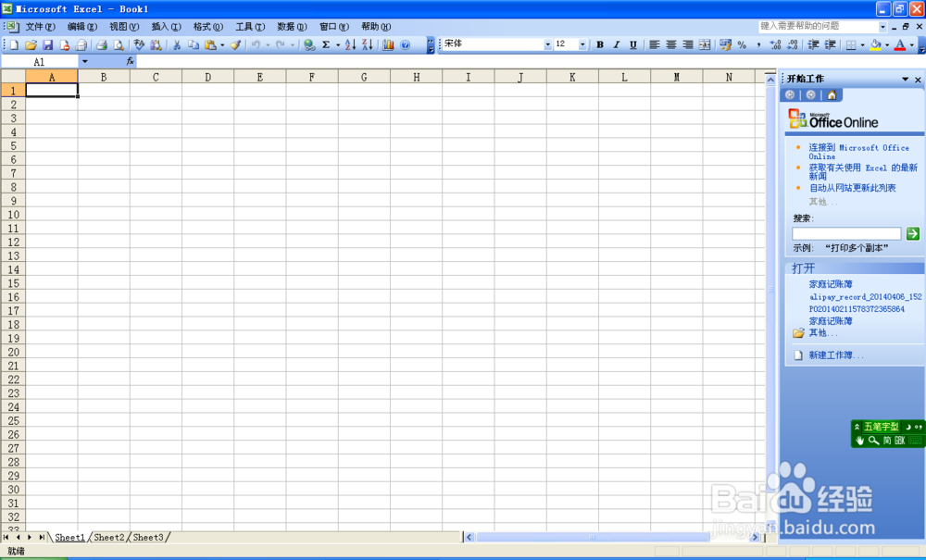Click the Increase Decimal icon
The height and width of the screenshot is (560, 926).
click(775, 44)
